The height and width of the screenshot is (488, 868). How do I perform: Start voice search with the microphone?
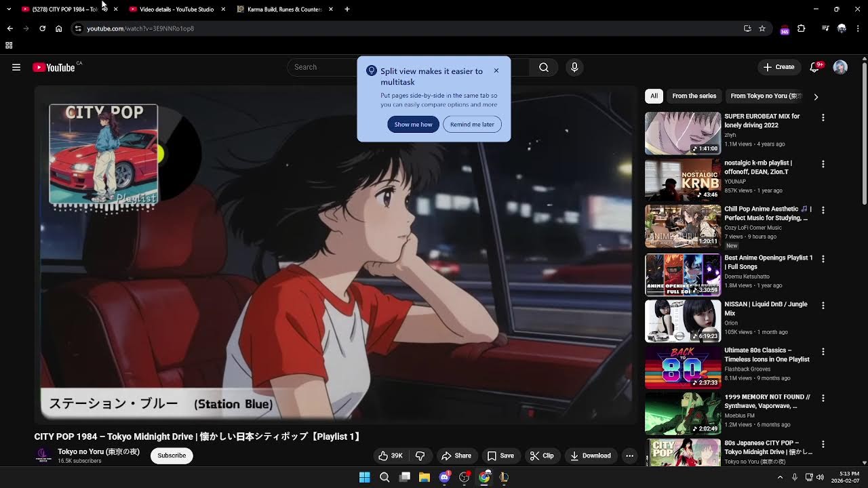(574, 67)
